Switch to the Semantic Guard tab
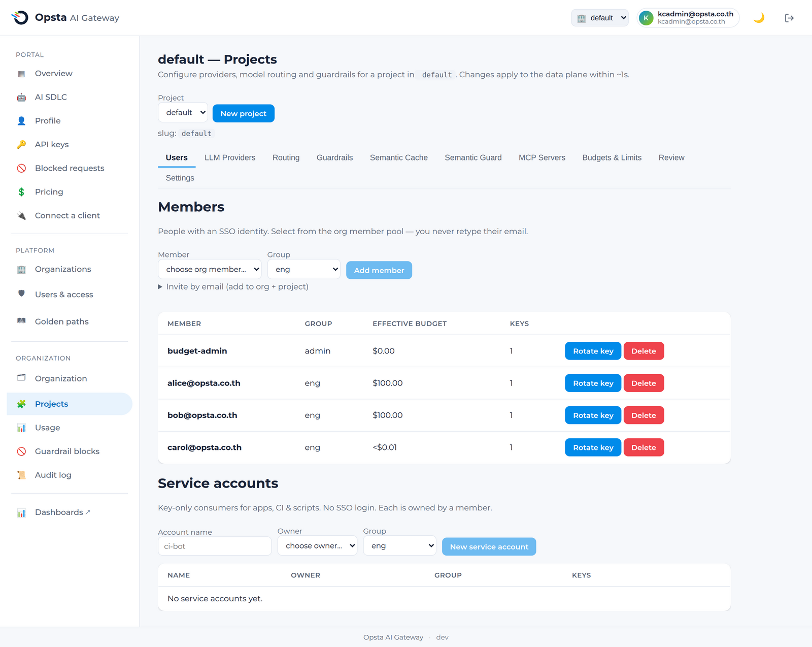The height and width of the screenshot is (647, 812). click(473, 157)
